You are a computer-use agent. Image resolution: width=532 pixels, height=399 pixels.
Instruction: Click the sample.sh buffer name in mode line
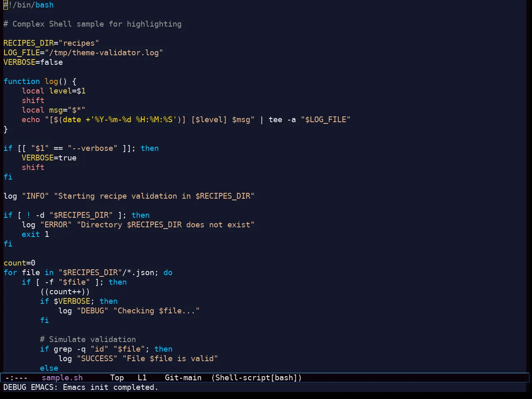62,378
